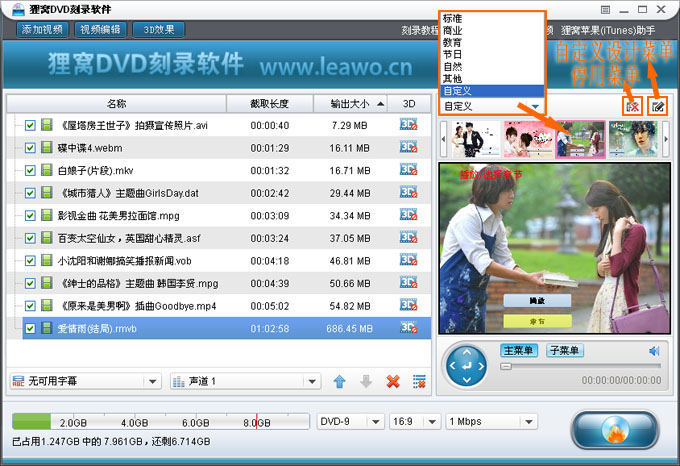
Task: Uncheck the 白娘子(片段).mkv checkbox
Action: [x=30, y=170]
